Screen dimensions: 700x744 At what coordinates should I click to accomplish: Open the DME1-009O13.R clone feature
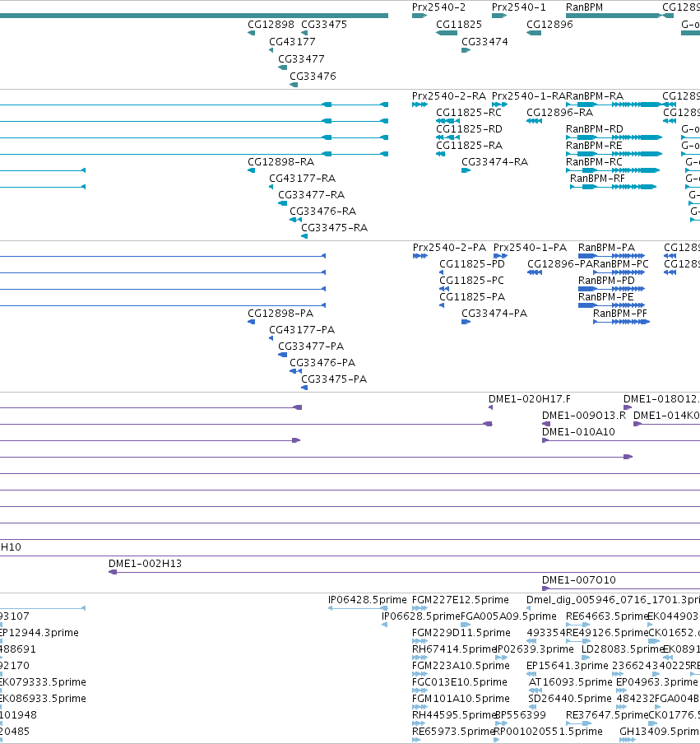click(x=546, y=424)
